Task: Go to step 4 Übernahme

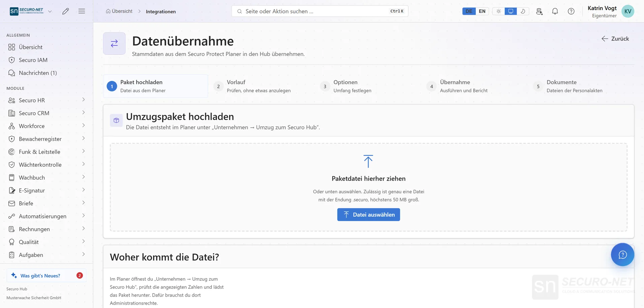Action: [x=475, y=86]
